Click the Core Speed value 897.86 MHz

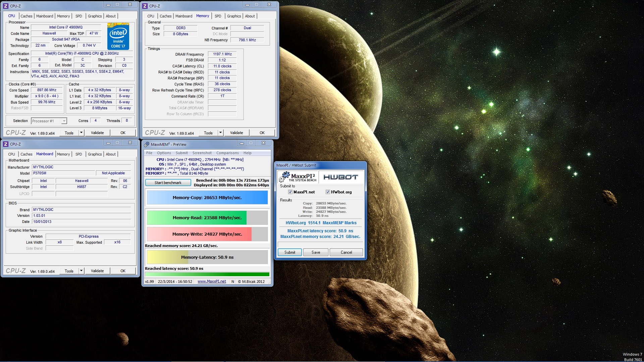click(47, 90)
